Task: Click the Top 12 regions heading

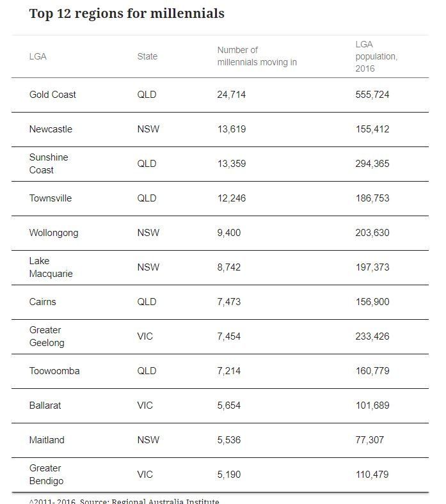Action: (x=127, y=14)
